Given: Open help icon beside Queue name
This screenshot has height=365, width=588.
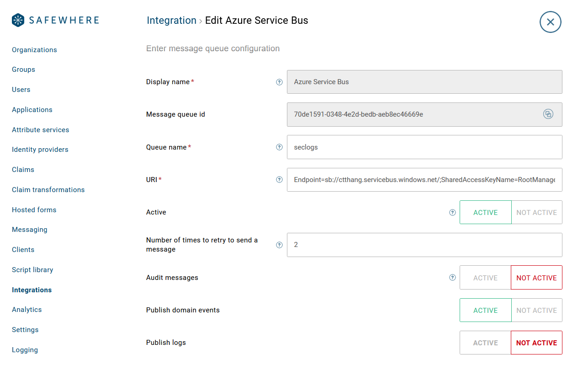Looking at the screenshot, I should click(280, 147).
